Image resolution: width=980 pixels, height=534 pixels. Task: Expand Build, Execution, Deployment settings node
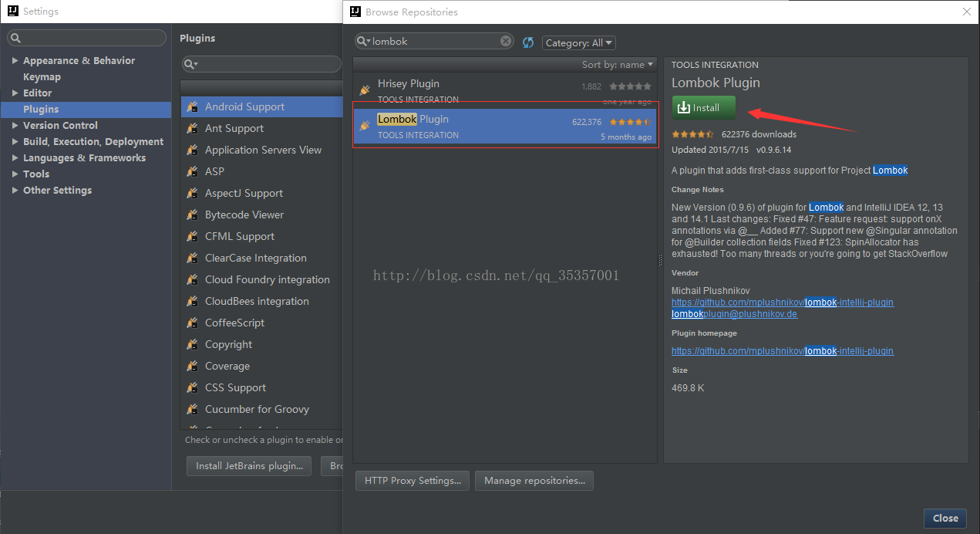pos(15,142)
